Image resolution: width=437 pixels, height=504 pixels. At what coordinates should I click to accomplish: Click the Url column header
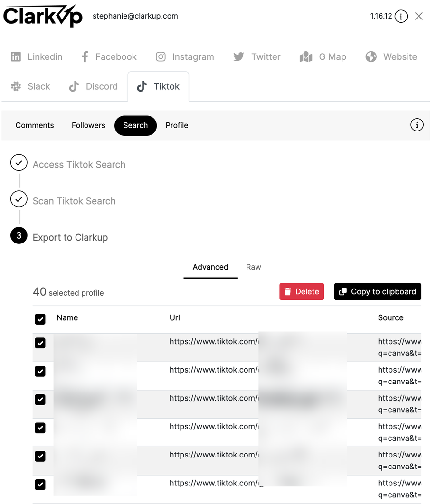click(x=175, y=317)
